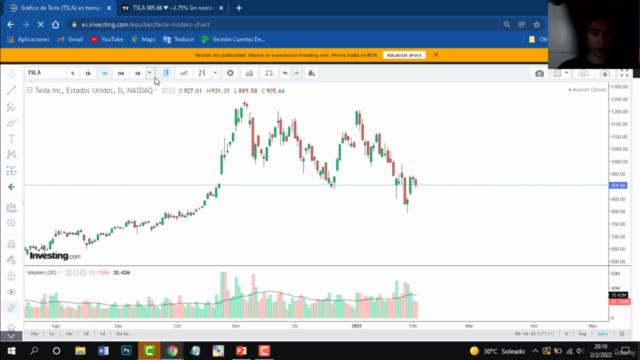Click the back arrow in left toolbar

tap(11, 187)
